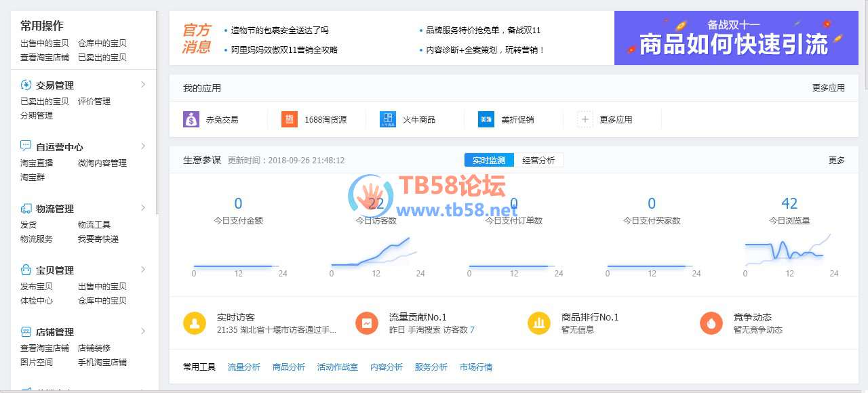Open 微淘内容管理 link
This screenshot has width=868, height=393.
(102, 163)
